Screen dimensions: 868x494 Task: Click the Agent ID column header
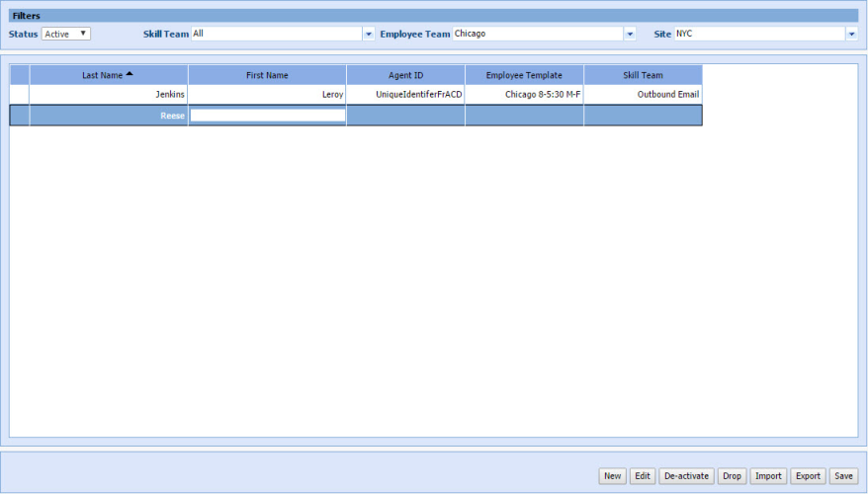[x=405, y=75]
